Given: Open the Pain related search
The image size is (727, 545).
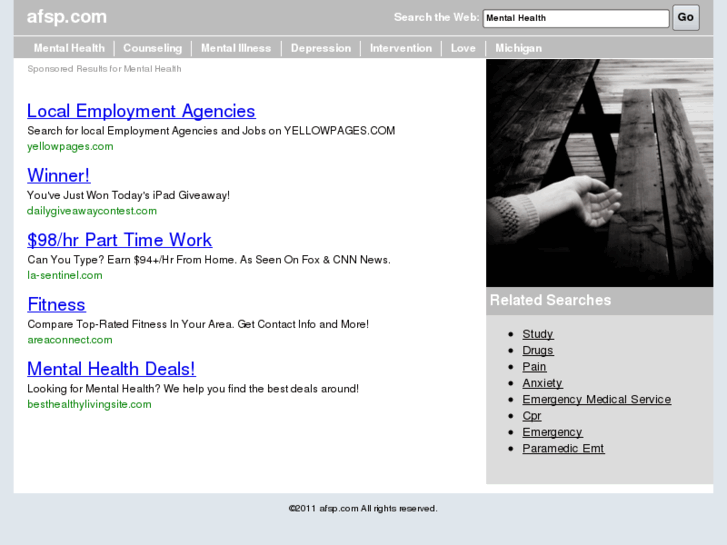Looking at the screenshot, I should click(534, 366).
